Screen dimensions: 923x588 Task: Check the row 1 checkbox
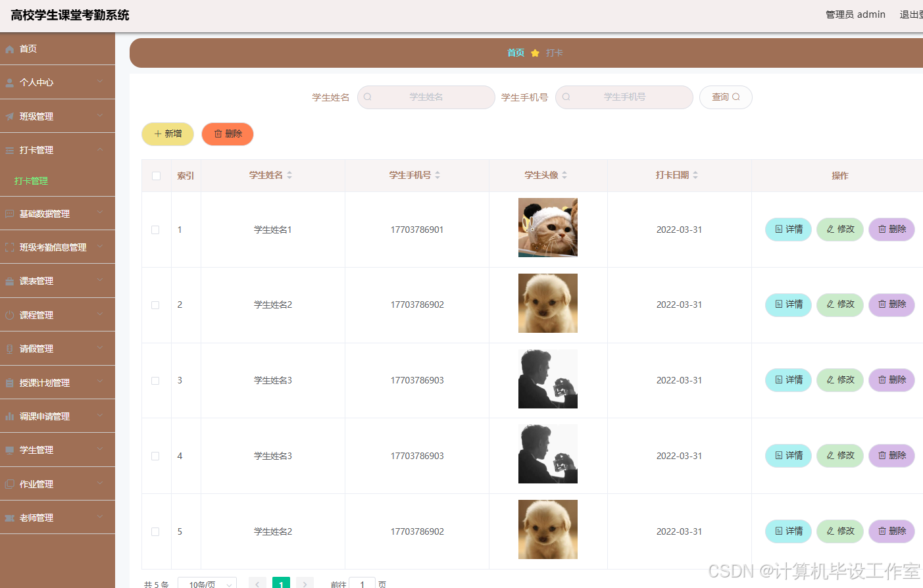tap(155, 230)
